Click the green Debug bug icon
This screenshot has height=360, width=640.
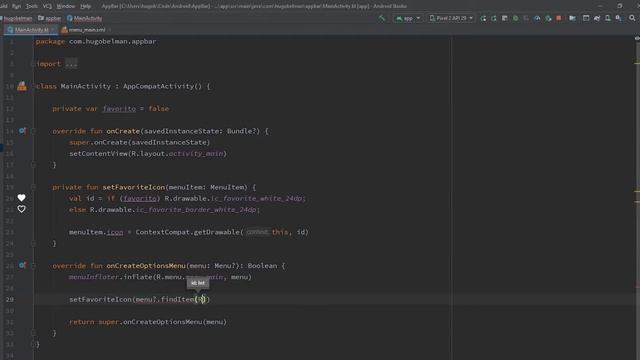point(516,18)
